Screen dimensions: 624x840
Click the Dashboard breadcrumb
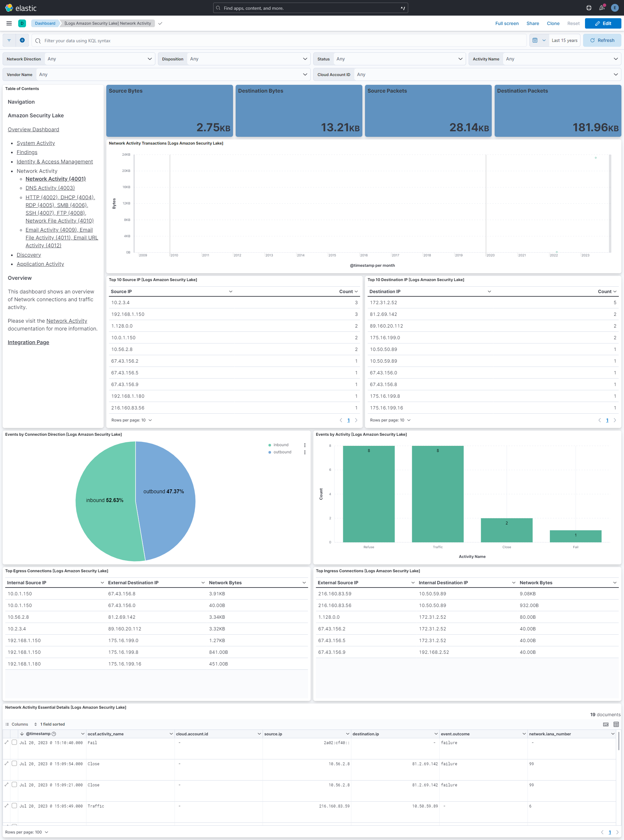click(45, 23)
